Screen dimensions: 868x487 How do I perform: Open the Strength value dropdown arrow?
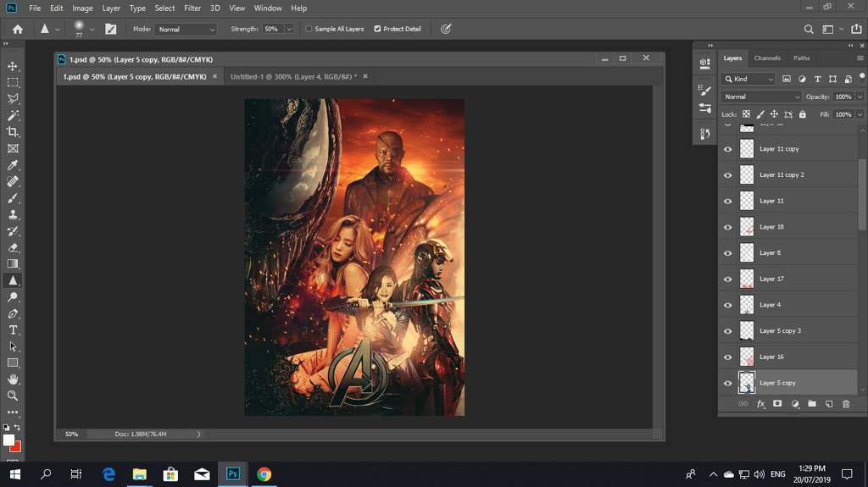(289, 30)
